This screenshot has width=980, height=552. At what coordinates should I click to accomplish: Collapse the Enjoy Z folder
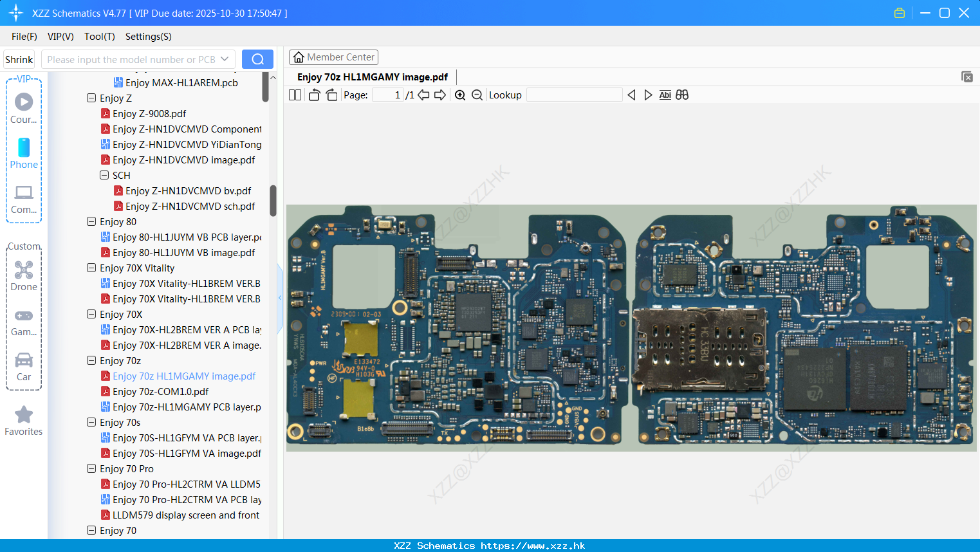click(91, 98)
